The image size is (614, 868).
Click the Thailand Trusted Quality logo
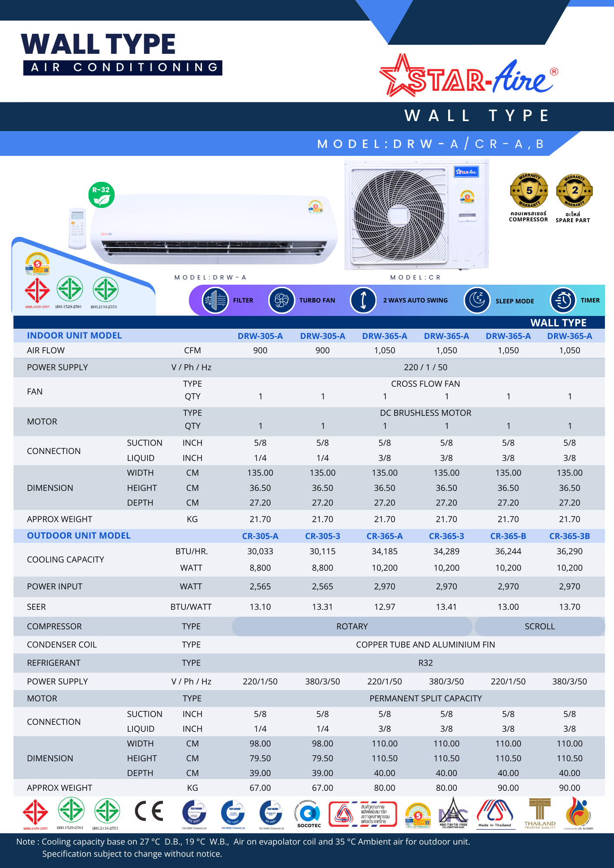(x=540, y=813)
